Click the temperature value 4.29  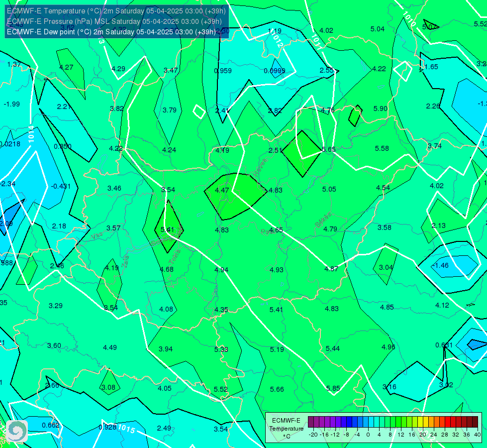[x=118, y=69]
